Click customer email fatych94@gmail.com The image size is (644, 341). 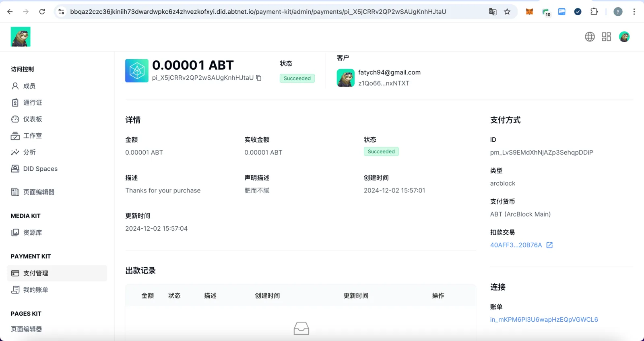[389, 72]
